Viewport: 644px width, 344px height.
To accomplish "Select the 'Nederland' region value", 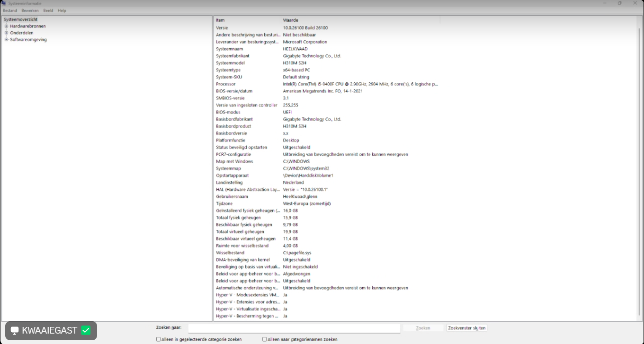I will (x=294, y=183).
